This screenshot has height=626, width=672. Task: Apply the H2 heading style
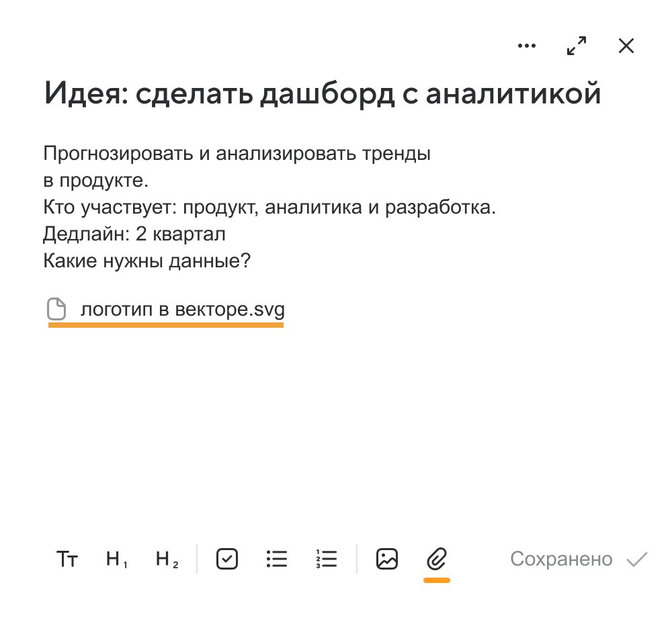(167, 559)
